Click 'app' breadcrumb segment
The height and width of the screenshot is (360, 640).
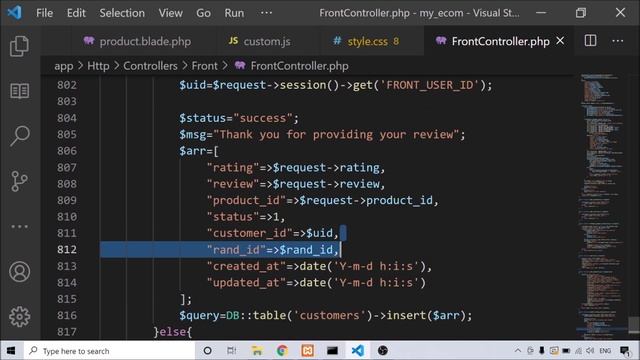(x=64, y=66)
